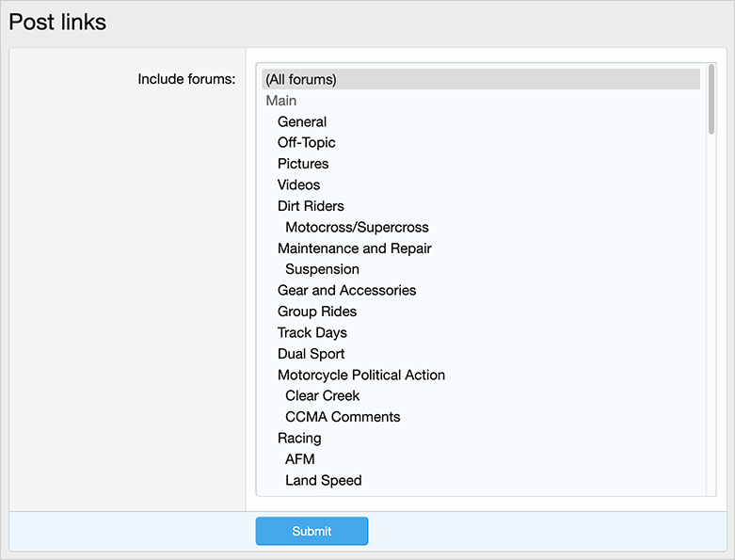Select "(All forums)" in the list
The width and height of the screenshot is (735, 560).
pos(301,80)
